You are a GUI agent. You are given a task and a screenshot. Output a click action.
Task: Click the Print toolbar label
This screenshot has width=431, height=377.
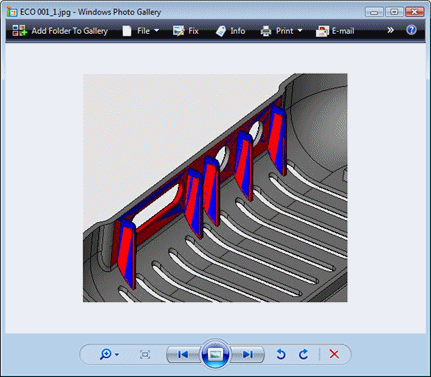click(x=284, y=31)
